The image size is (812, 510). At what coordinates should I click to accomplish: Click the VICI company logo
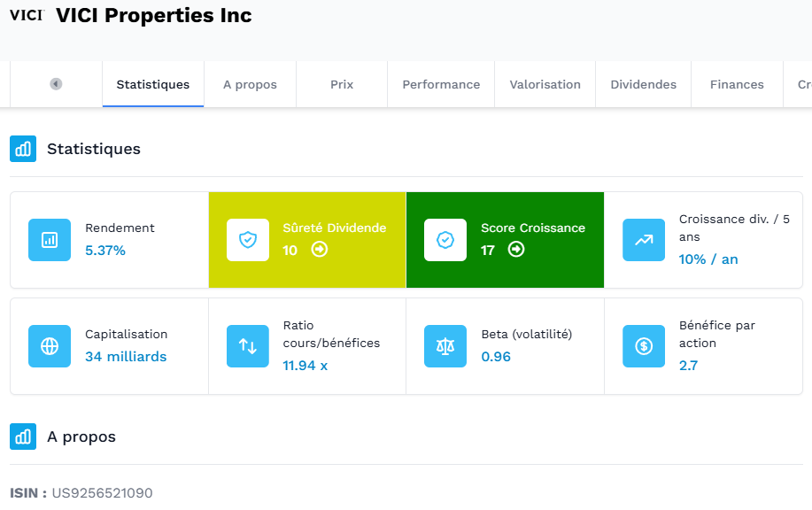point(27,15)
